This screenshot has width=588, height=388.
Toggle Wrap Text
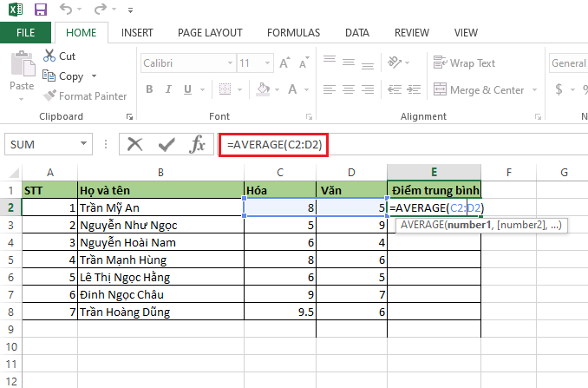pos(464,63)
